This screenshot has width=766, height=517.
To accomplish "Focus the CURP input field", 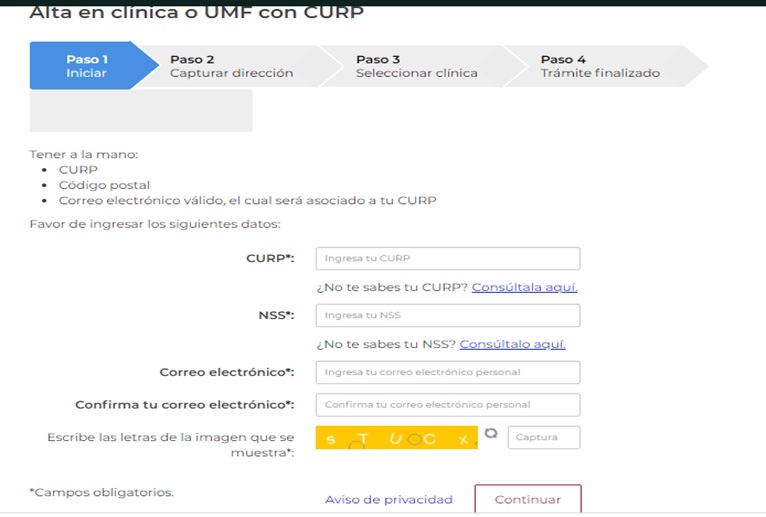I will coord(447,258).
